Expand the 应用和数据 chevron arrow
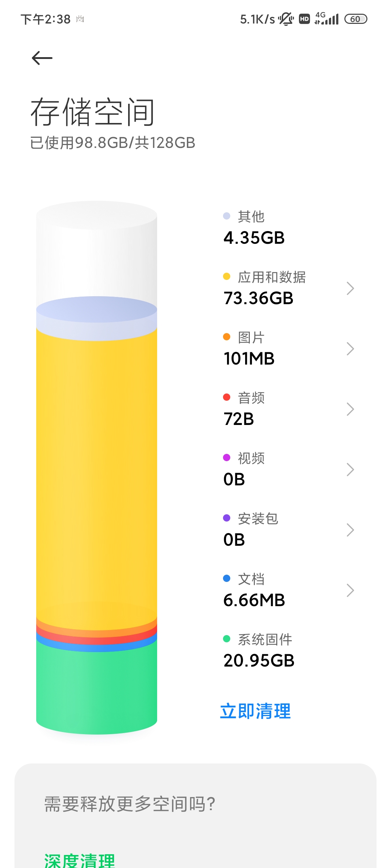Screen dimensions: 391x868 (x=350, y=288)
